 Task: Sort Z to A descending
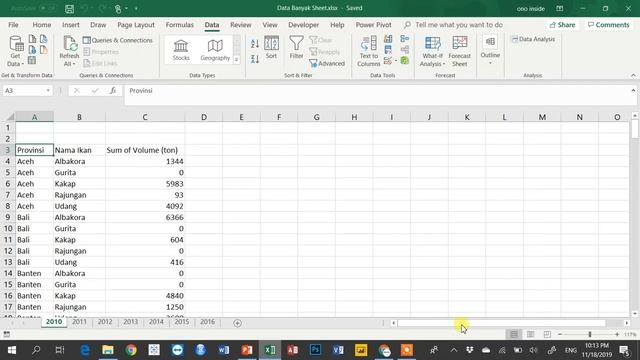pos(255,59)
